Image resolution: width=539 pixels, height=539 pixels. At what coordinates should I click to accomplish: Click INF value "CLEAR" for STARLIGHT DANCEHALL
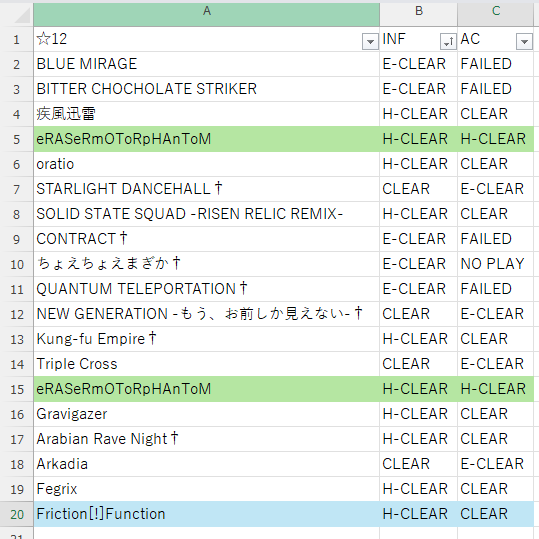click(406, 189)
